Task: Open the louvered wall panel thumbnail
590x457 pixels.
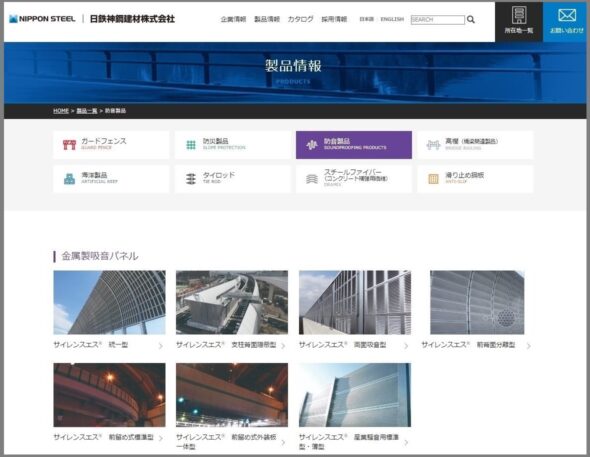Action: click(355, 302)
